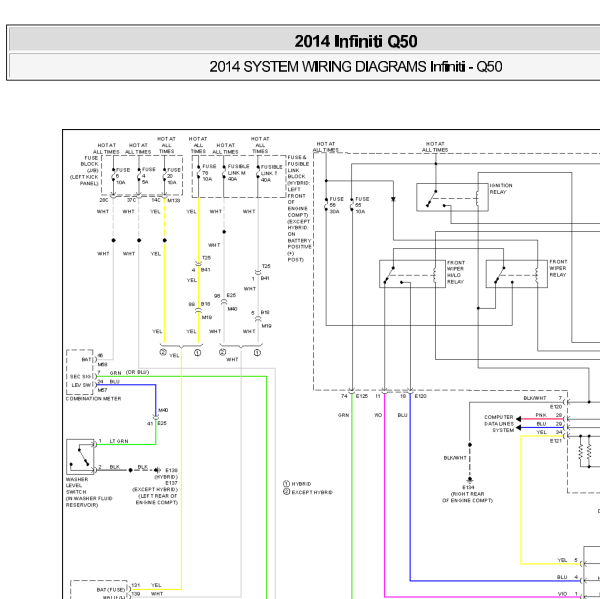Click the 'LT GRN' wire color label
This screenshot has height=599, width=600.
(119, 441)
